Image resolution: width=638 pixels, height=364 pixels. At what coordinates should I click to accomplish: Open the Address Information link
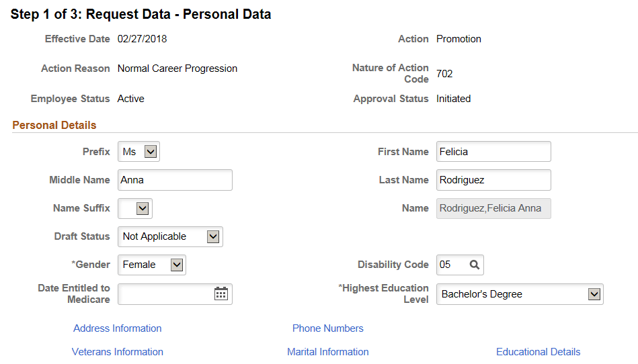(x=117, y=328)
